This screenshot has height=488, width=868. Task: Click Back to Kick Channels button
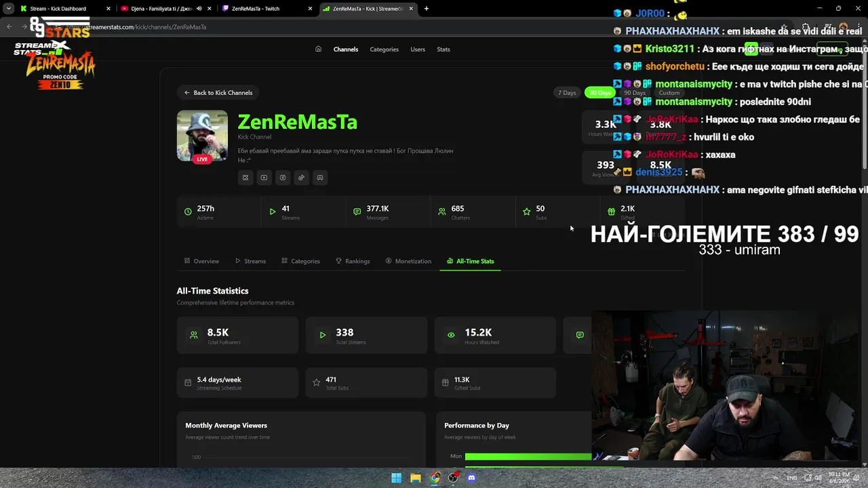click(x=218, y=93)
